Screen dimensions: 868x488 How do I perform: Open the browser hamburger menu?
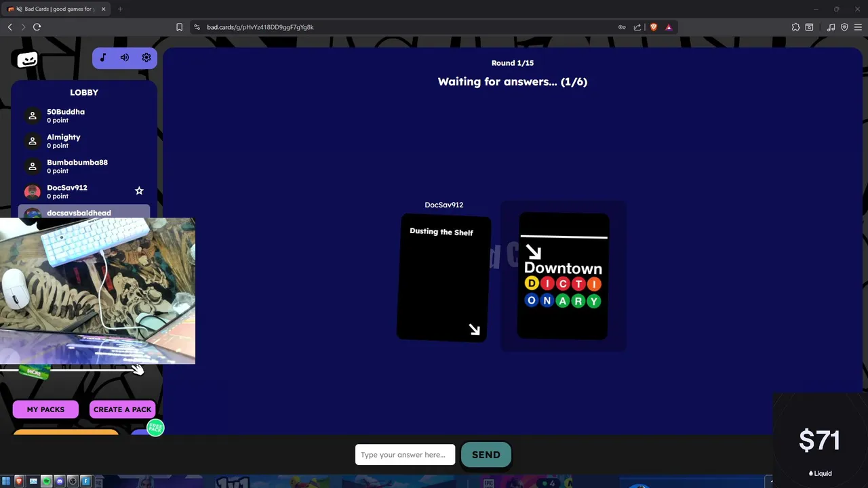(858, 27)
